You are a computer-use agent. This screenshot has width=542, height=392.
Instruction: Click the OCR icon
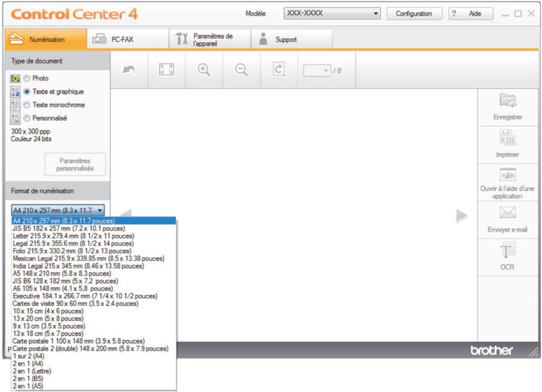[x=507, y=250]
